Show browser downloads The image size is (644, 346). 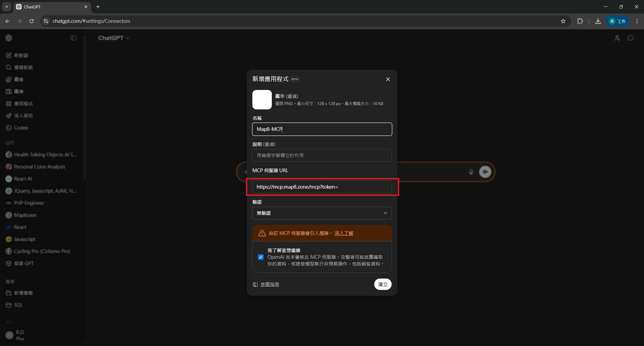click(598, 21)
